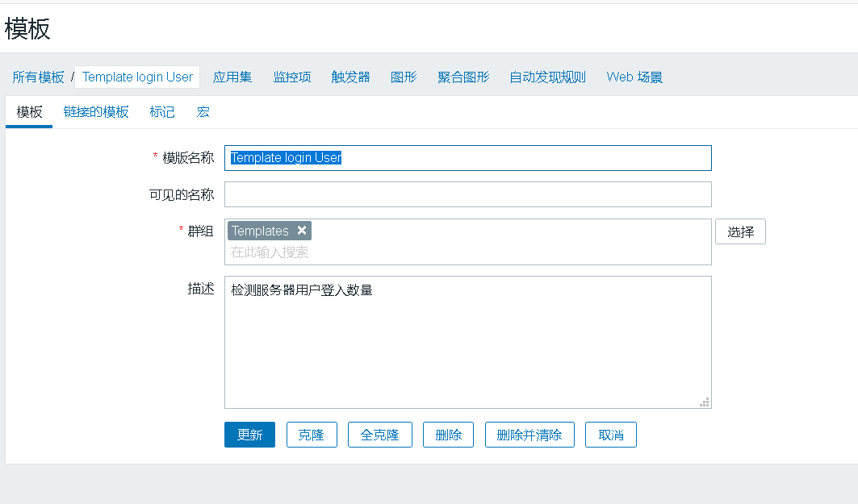Navigate to 聚合图形

tap(463, 77)
